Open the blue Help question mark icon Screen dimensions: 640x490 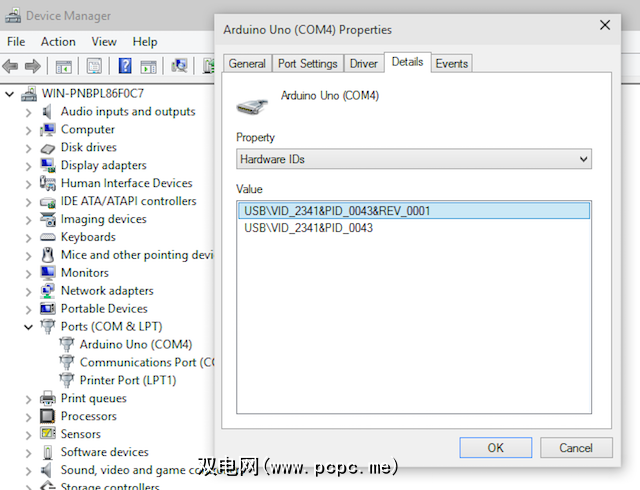click(x=125, y=66)
